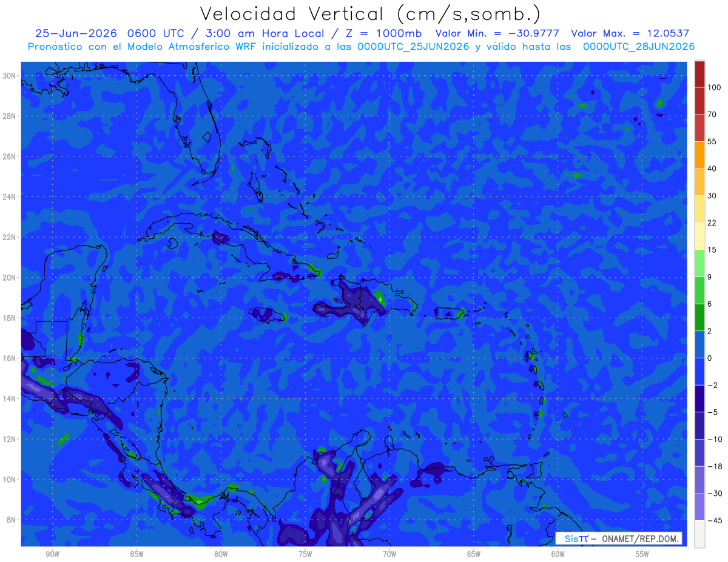Select the legend value '-45'
The image size is (728, 562).
(715, 520)
